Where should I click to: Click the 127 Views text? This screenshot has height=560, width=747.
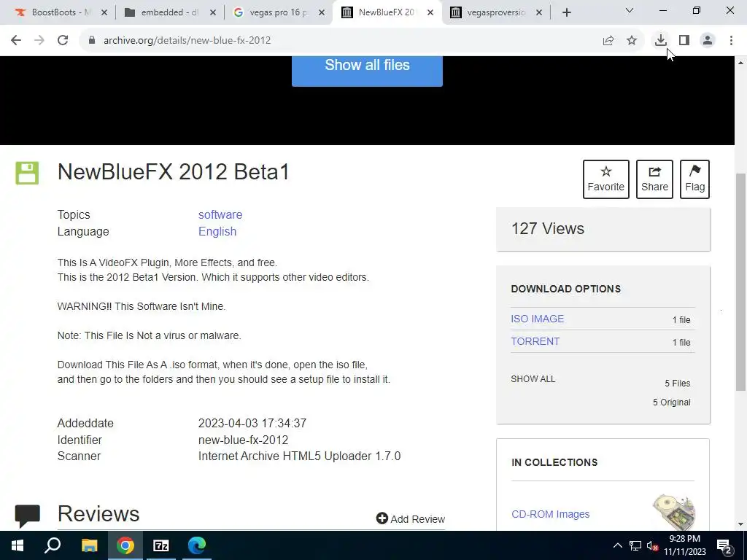pyautogui.click(x=547, y=228)
